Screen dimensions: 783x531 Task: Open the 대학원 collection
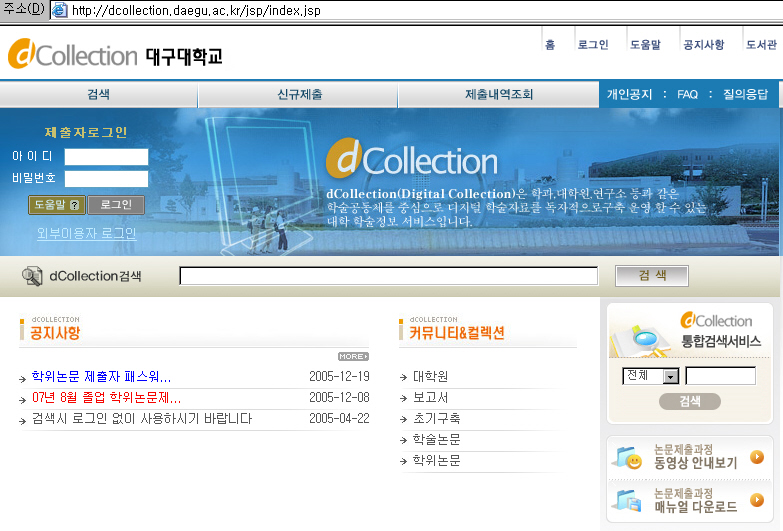[430, 377]
